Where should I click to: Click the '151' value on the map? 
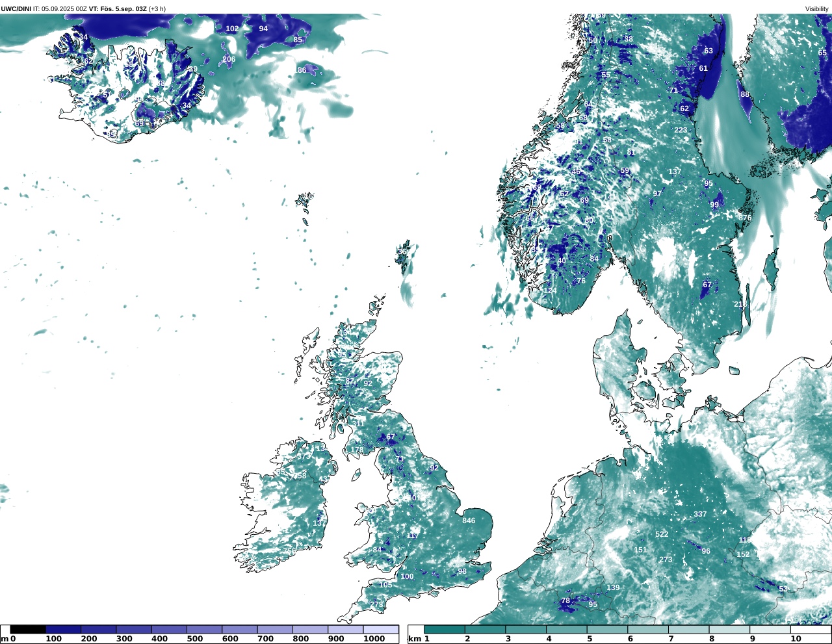click(640, 550)
